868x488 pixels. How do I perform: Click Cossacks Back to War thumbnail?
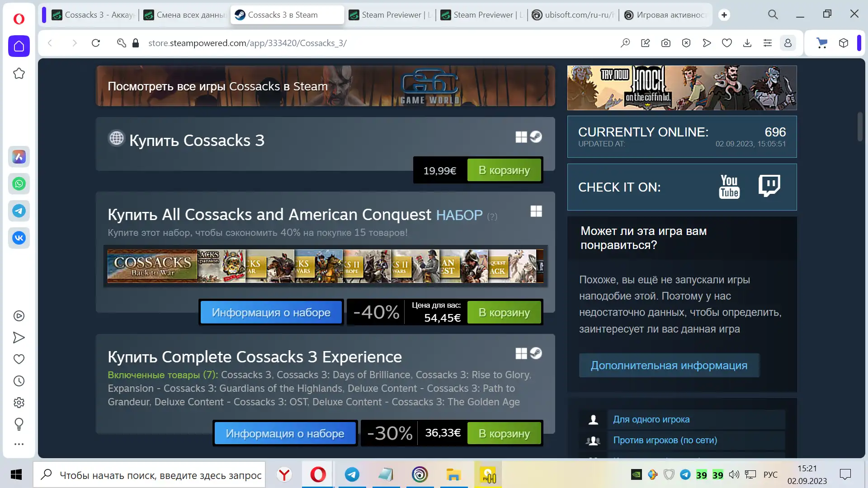point(152,266)
